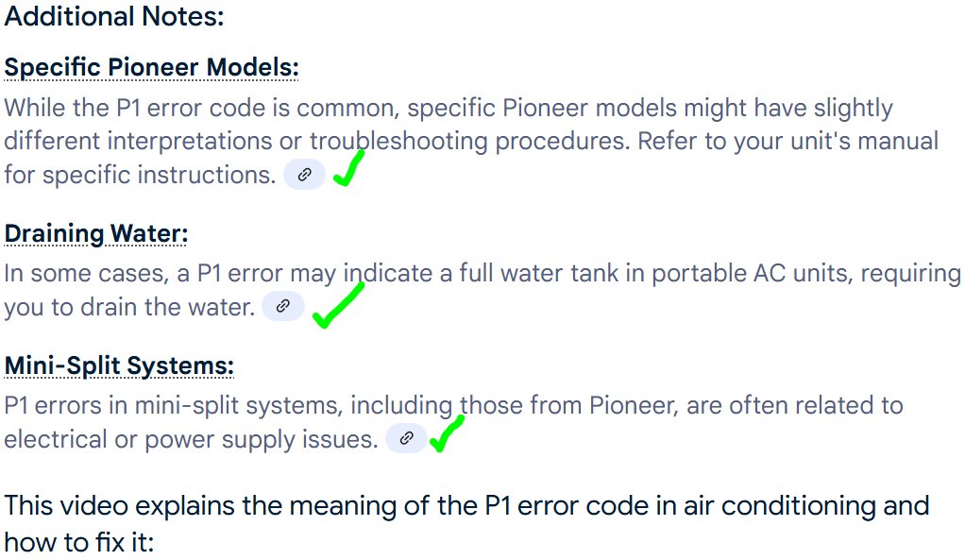Open the source link after "for specific instructions."
This screenshot has width=965, height=560.
click(x=304, y=175)
